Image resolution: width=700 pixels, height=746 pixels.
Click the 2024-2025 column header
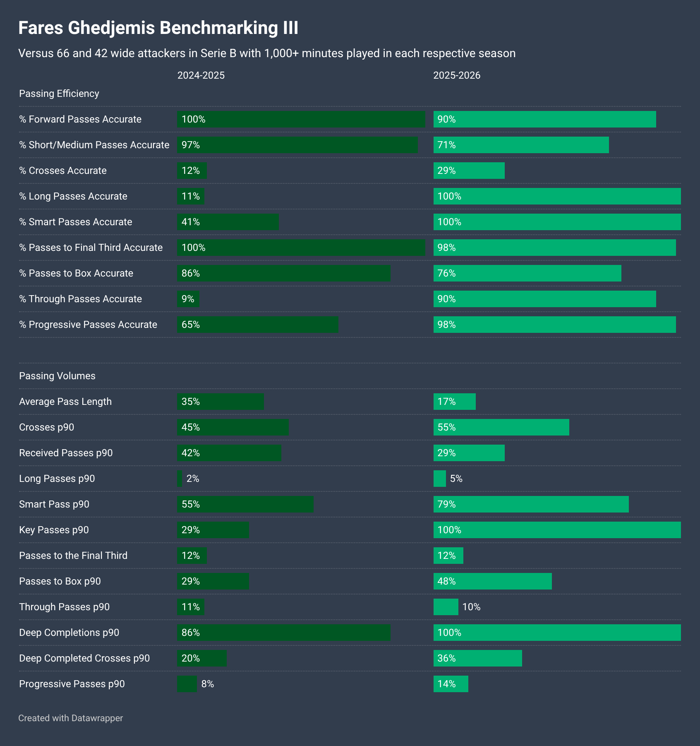(x=201, y=75)
